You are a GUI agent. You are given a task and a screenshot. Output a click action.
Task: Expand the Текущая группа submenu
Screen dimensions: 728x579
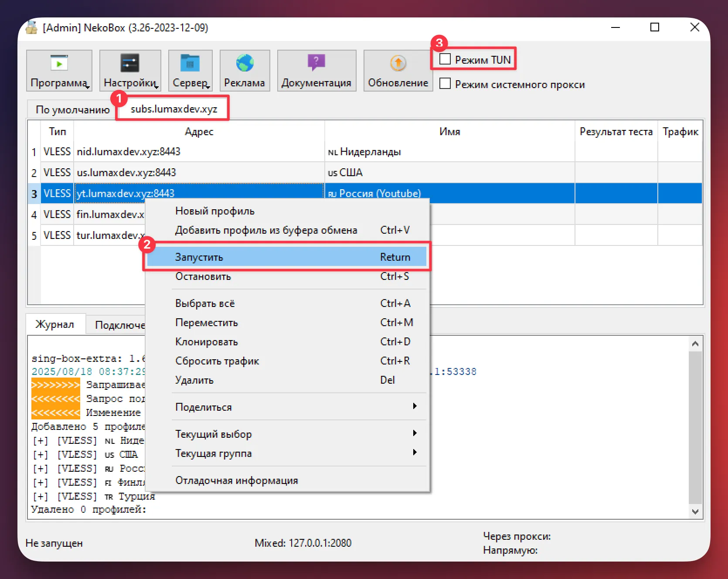pyautogui.click(x=287, y=453)
